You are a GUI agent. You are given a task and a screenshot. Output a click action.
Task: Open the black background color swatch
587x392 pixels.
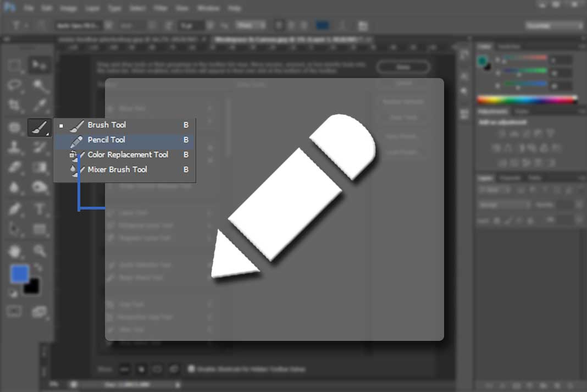pos(31,286)
